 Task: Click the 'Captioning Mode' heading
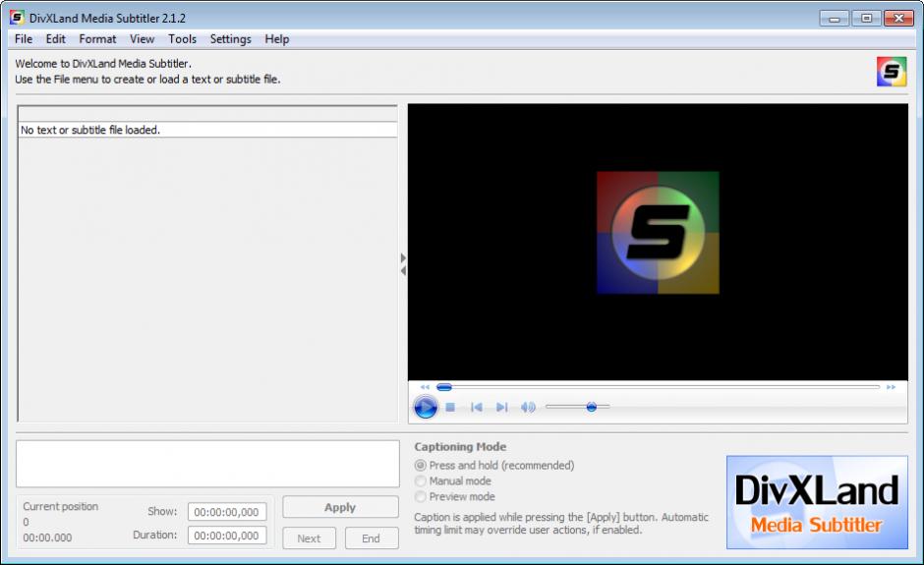(460, 446)
